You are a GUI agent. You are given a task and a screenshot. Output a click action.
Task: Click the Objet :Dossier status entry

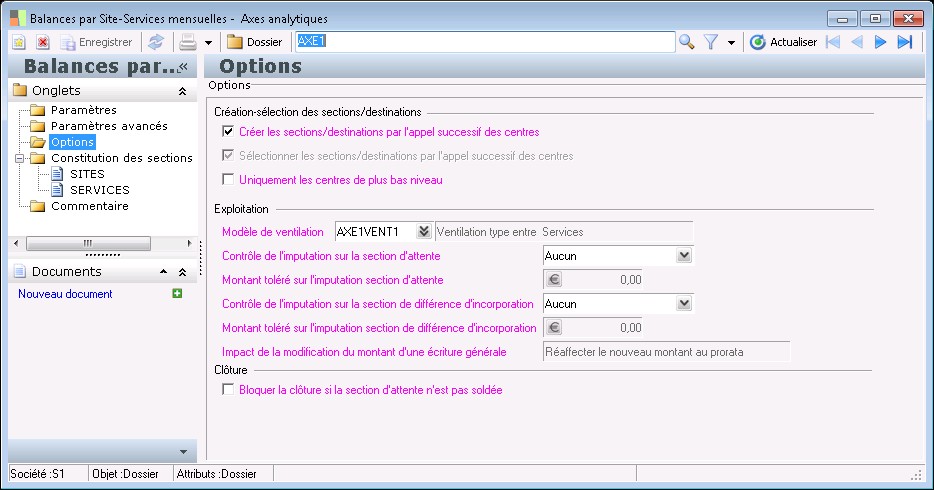pyautogui.click(x=125, y=474)
